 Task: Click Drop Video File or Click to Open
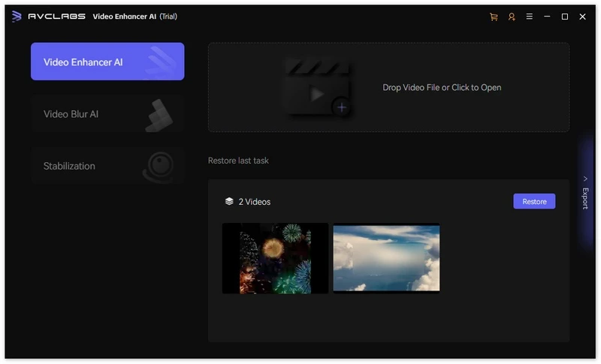[442, 88]
